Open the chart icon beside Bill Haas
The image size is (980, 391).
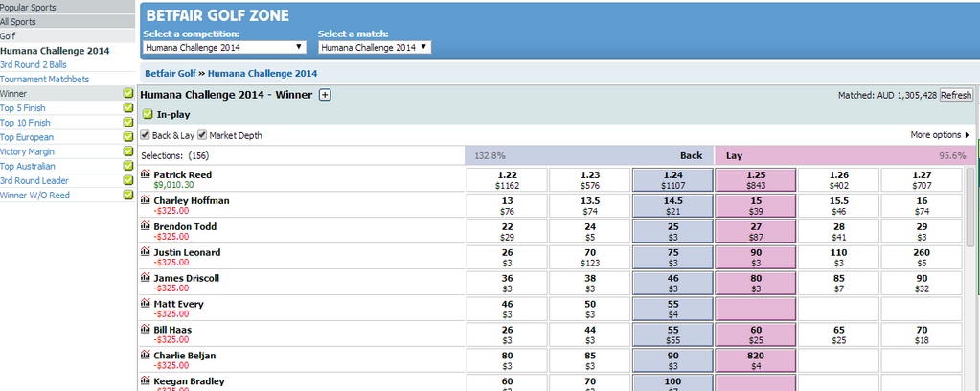click(145, 331)
